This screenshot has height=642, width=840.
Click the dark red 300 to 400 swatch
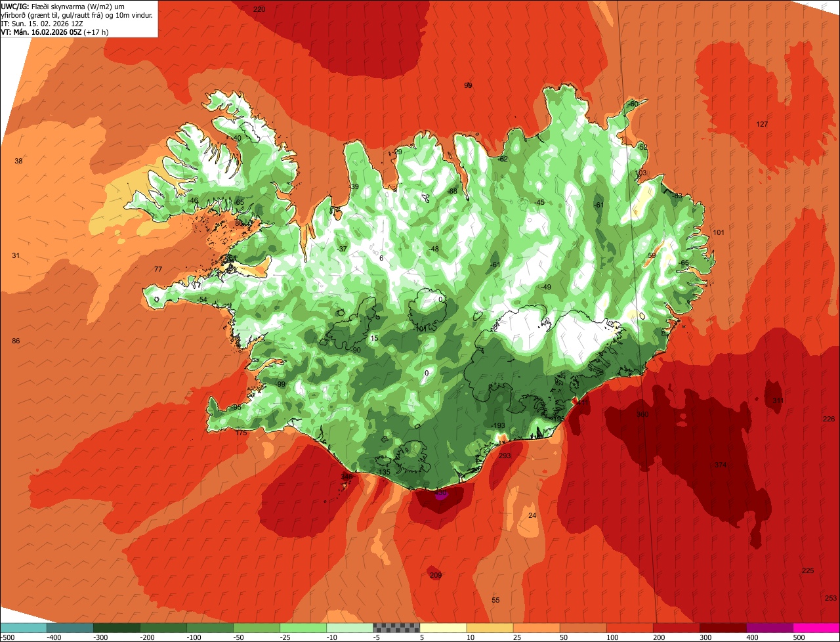click(723, 627)
